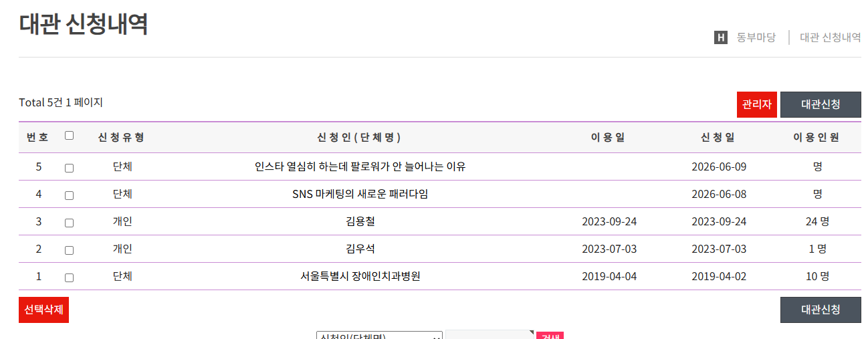This screenshot has width=868, height=339.
Task: Open the 서울특별시 장애인치과병원 entry
Action: pyautogui.click(x=360, y=276)
